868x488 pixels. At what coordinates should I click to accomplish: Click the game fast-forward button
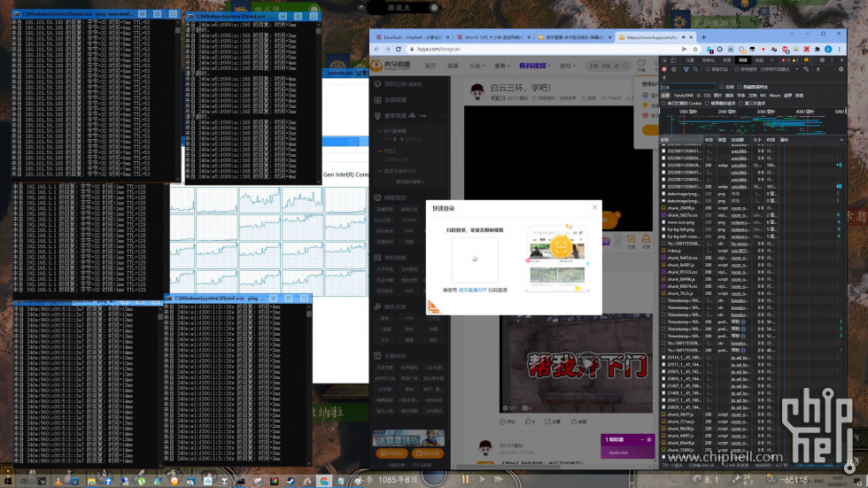[499, 479]
